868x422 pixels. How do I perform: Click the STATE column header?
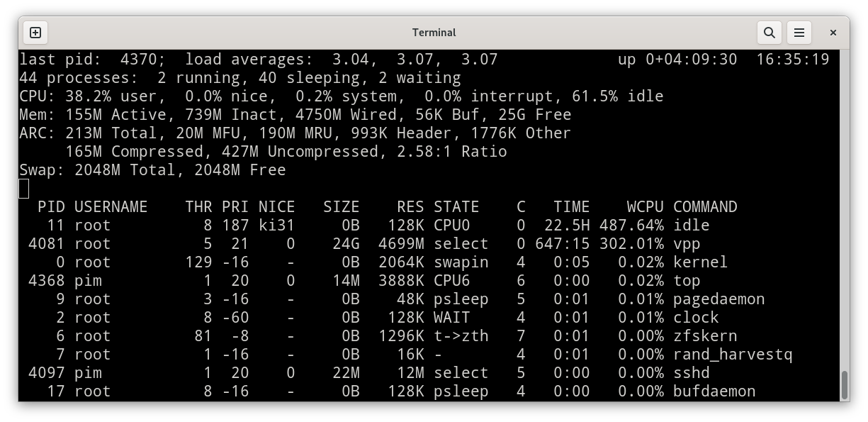pyautogui.click(x=456, y=207)
